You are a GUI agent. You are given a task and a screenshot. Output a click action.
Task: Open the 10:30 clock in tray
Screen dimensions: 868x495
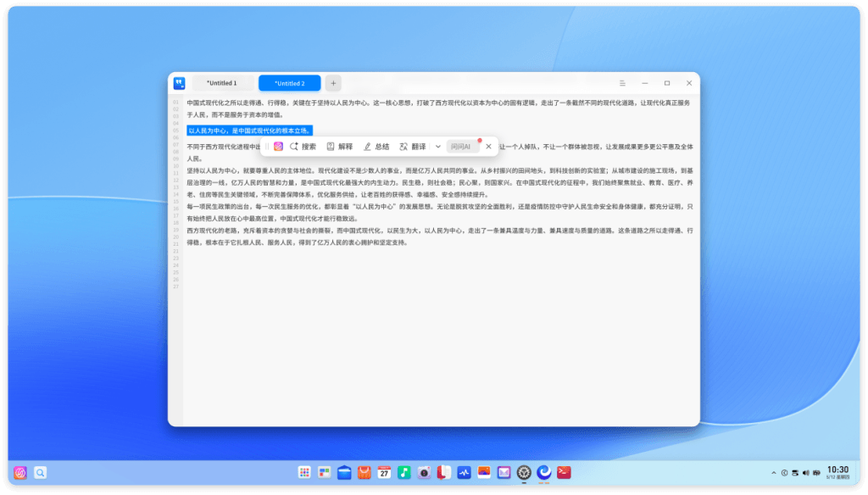pos(837,472)
